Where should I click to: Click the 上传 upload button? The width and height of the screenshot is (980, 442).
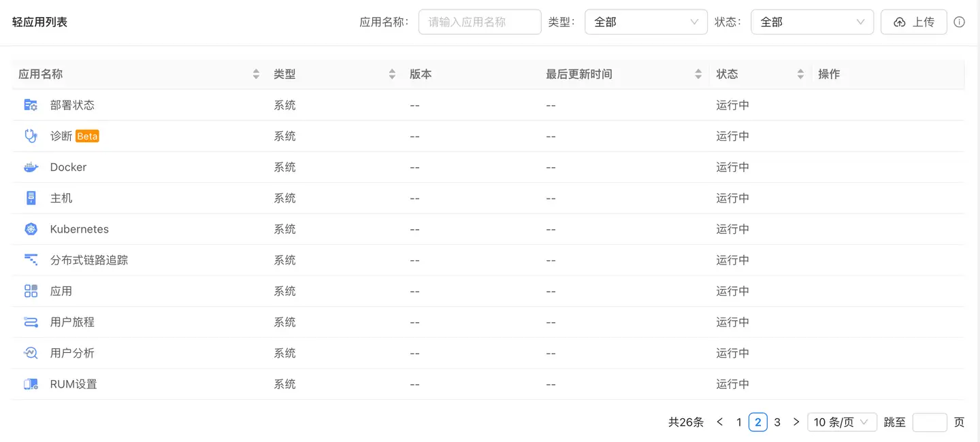coord(913,22)
